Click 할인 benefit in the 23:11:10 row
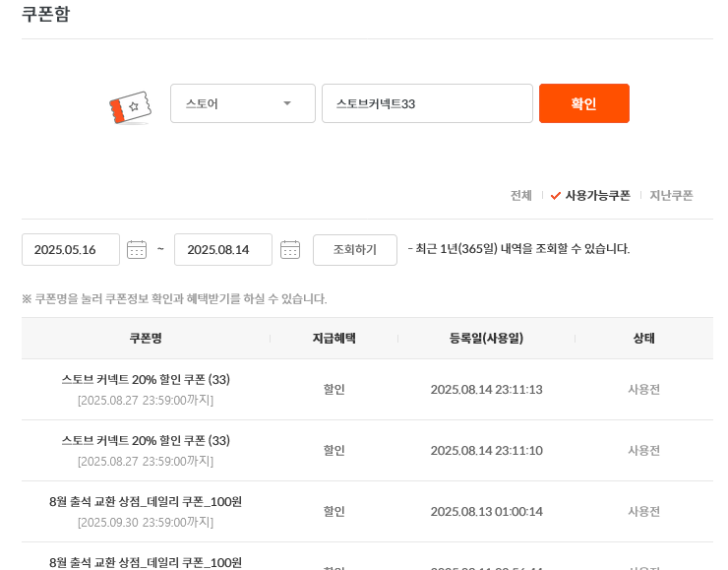The image size is (728, 570). [x=334, y=450]
